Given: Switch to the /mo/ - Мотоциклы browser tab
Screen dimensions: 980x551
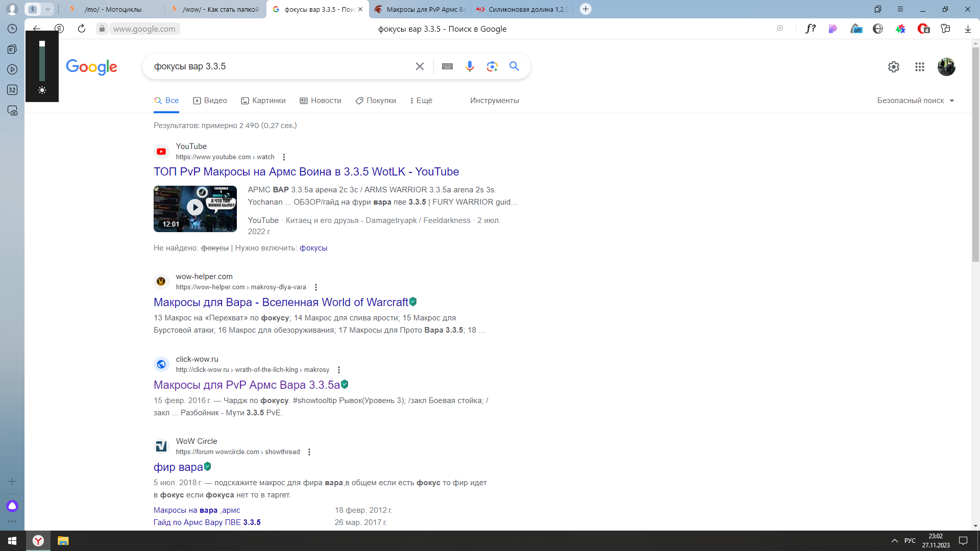Looking at the screenshot, I should click(x=112, y=9).
